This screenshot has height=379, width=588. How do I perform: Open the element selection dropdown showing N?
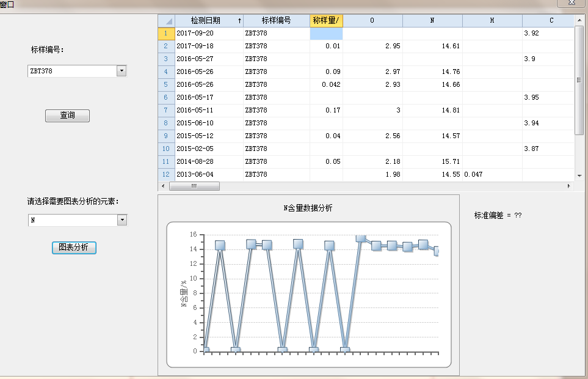[x=122, y=220]
